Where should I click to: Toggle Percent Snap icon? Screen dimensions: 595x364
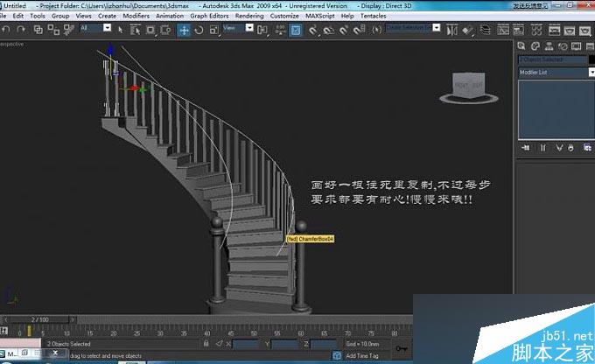click(344, 30)
